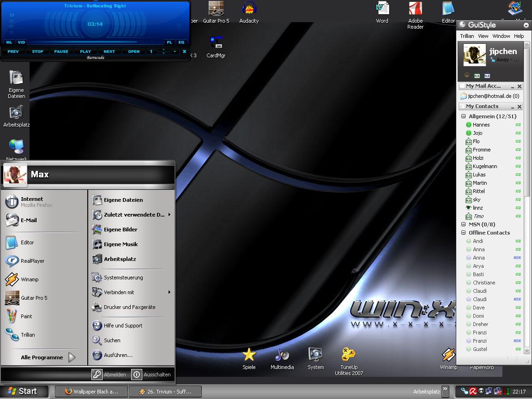Click the disconnected network tray icon

pos(497,391)
